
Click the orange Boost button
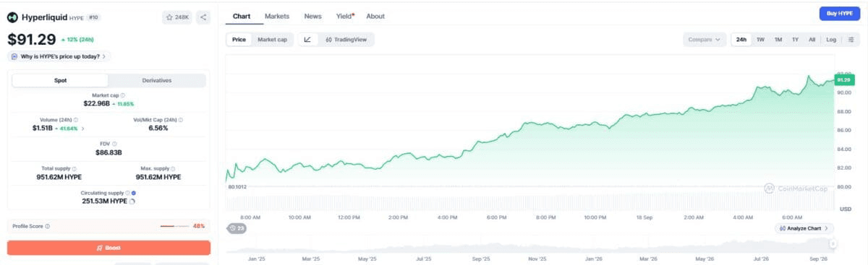point(109,248)
